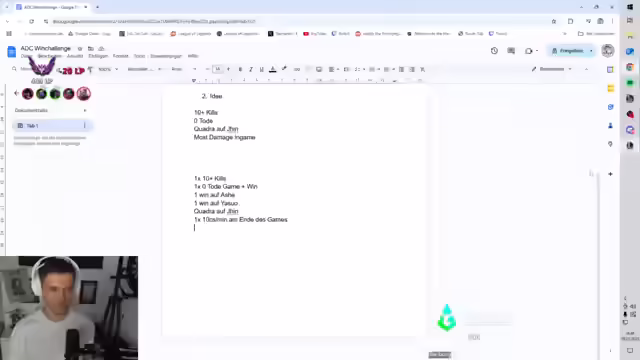Open the yellow Keep notes icon
The width and height of the screenshot is (640, 360).
coord(611,88)
